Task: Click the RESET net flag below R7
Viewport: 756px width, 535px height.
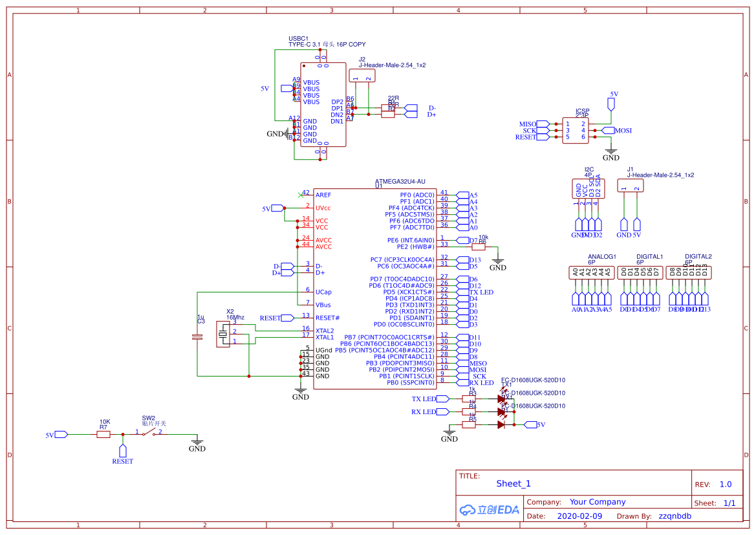Action: pyautogui.click(x=122, y=451)
